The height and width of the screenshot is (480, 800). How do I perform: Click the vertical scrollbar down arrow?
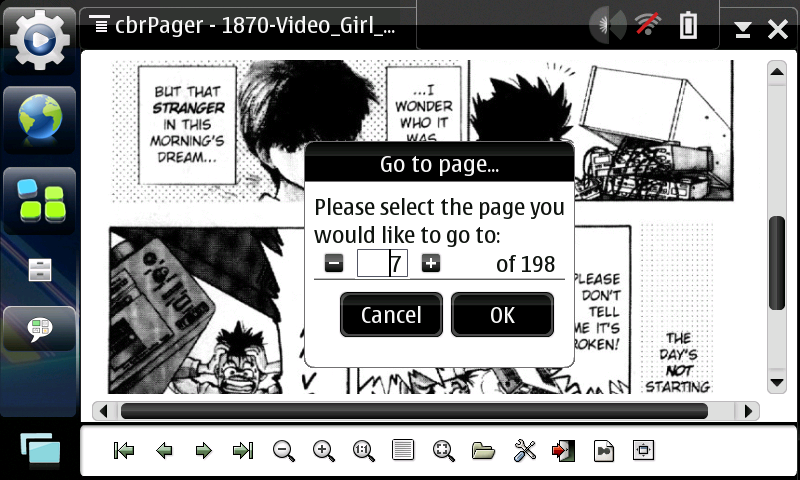(x=777, y=383)
